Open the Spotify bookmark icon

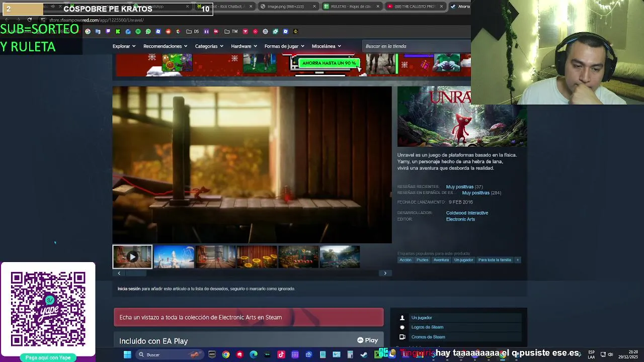138,31
